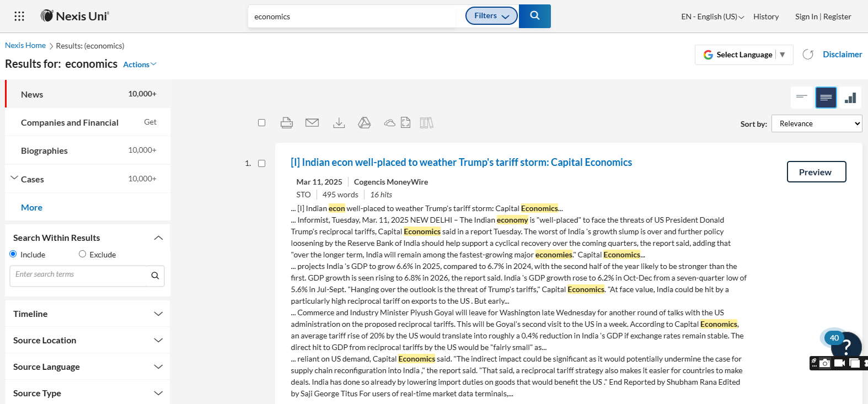Expand the Timeline filter section
Image resolution: width=868 pixels, height=404 pixels.
click(x=88, y=314)
